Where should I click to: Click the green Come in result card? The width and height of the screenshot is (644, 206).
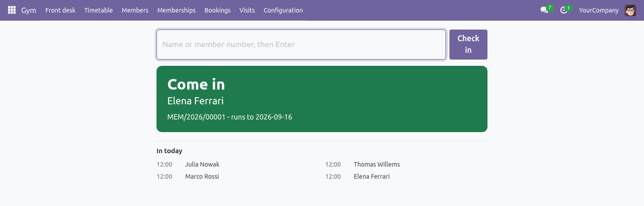click(x=322, y=99)
